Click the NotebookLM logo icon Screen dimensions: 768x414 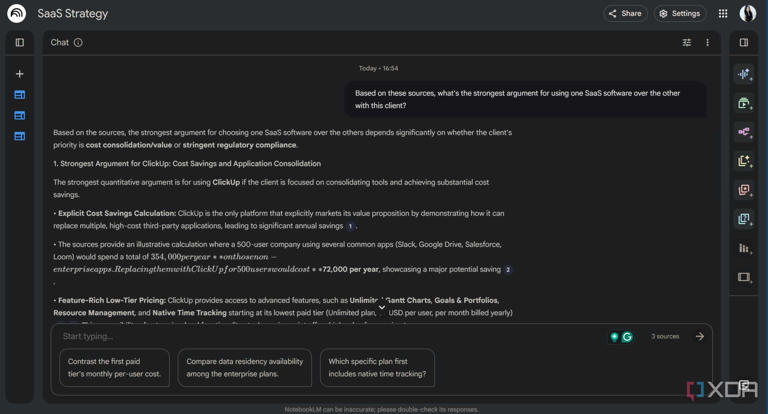pyautogui.click(x=17, y=13)
